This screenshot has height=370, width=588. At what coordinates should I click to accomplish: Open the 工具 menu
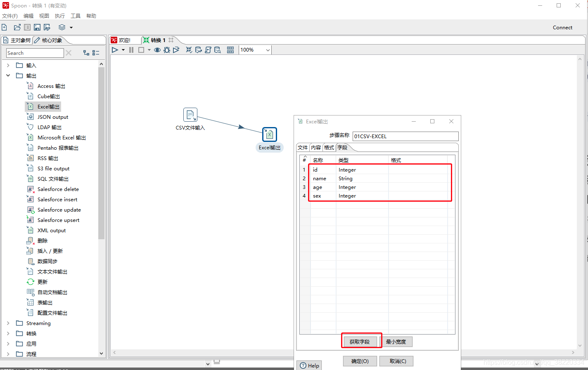point(76,16)
